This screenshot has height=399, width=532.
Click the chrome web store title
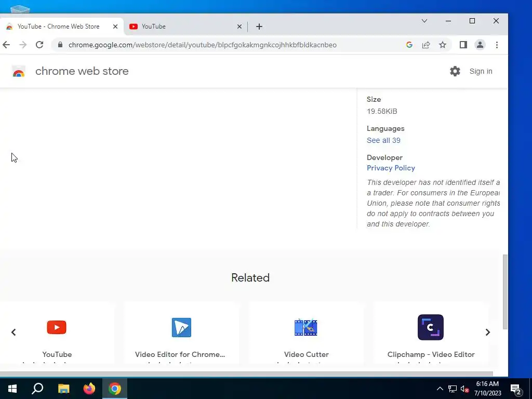(82, 71)
